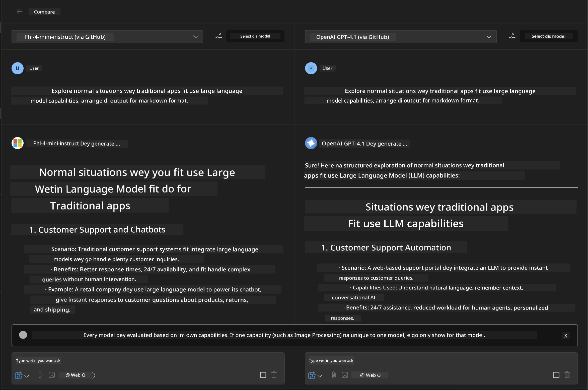Click 'Scenario: A web-based support portal' bullet
The image size is (588, 390).
pos(444,273)
